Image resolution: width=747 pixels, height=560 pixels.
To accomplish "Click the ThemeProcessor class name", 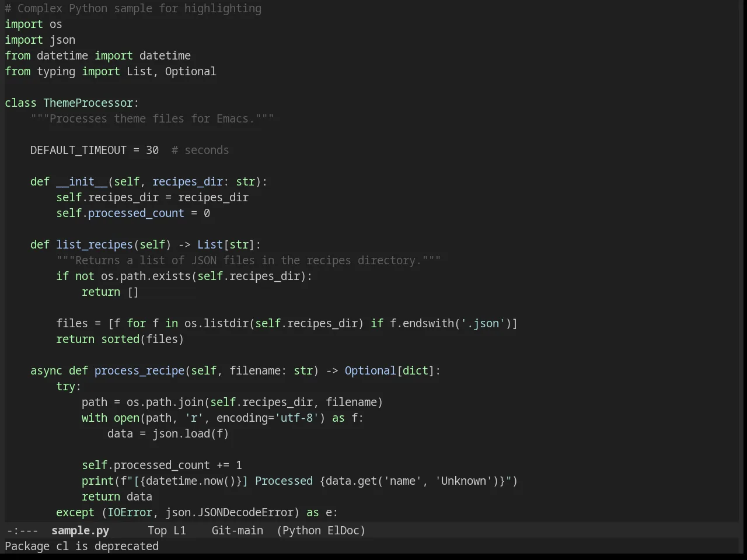I will pyautogui.click(x=88, y=103).
